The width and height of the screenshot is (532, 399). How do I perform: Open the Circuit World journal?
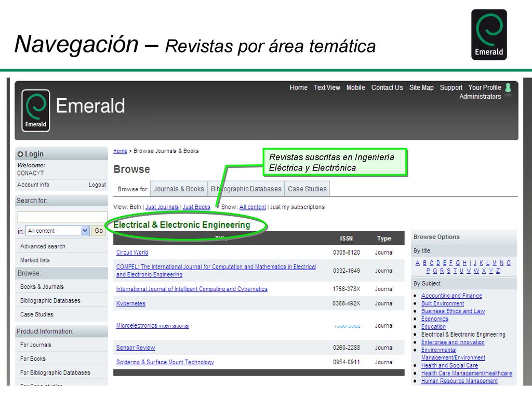click(132, 252)
